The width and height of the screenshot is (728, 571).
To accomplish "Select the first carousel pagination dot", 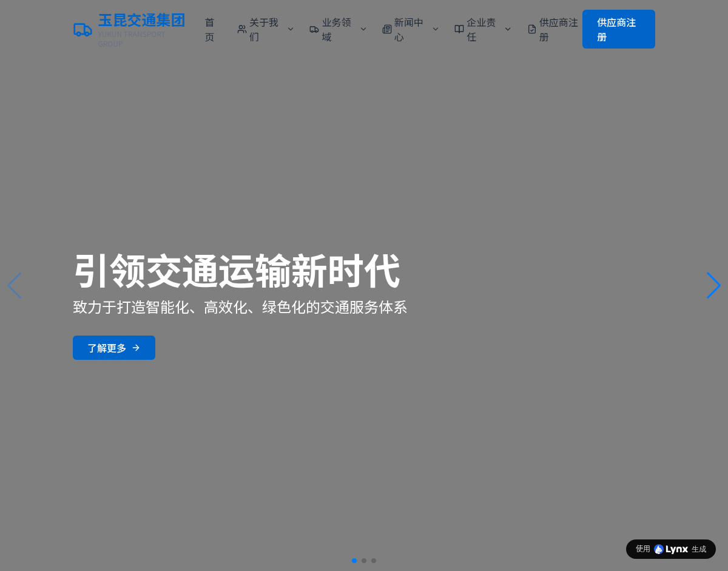I will point(354,561).
